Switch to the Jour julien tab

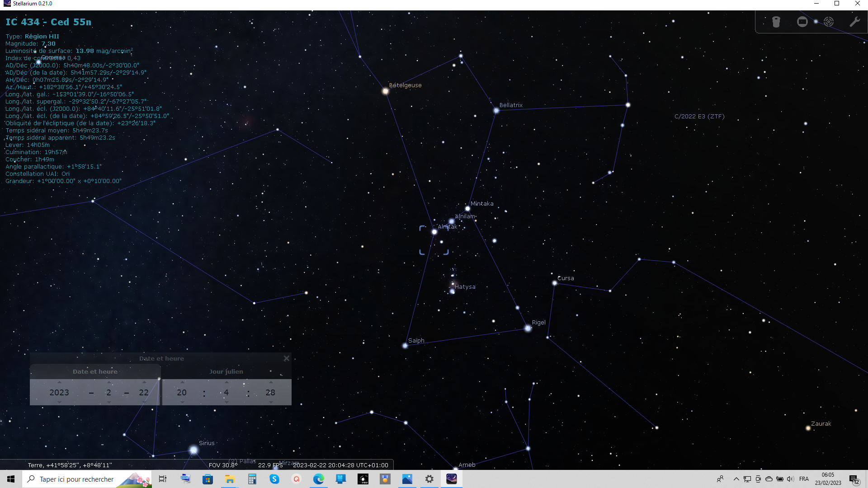(x=226, y=371)
